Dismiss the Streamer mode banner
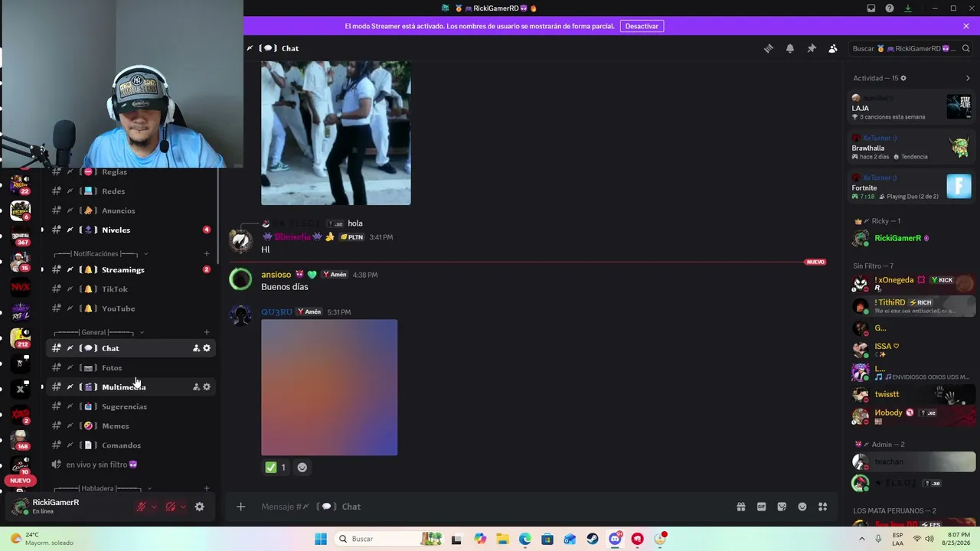The image size is (980, 551). click(x=966, y=26)
